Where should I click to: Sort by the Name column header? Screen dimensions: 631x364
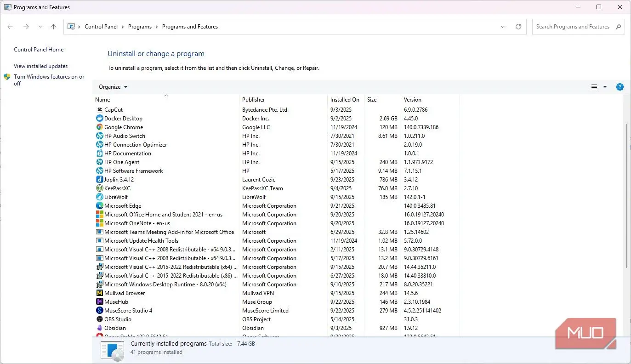pyautogui.click(x=166, y=99)
